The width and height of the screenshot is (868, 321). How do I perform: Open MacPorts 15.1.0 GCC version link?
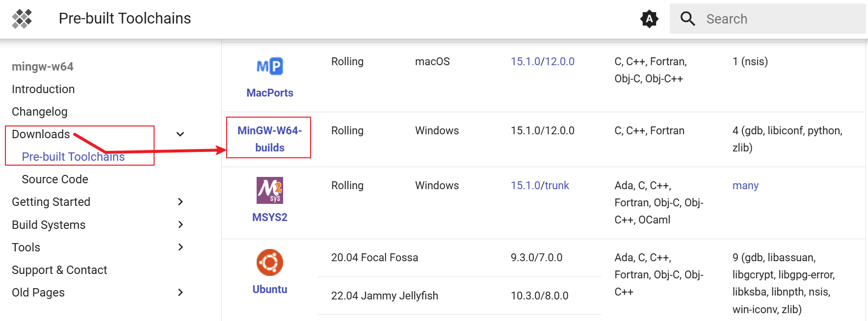coord(526,61)
